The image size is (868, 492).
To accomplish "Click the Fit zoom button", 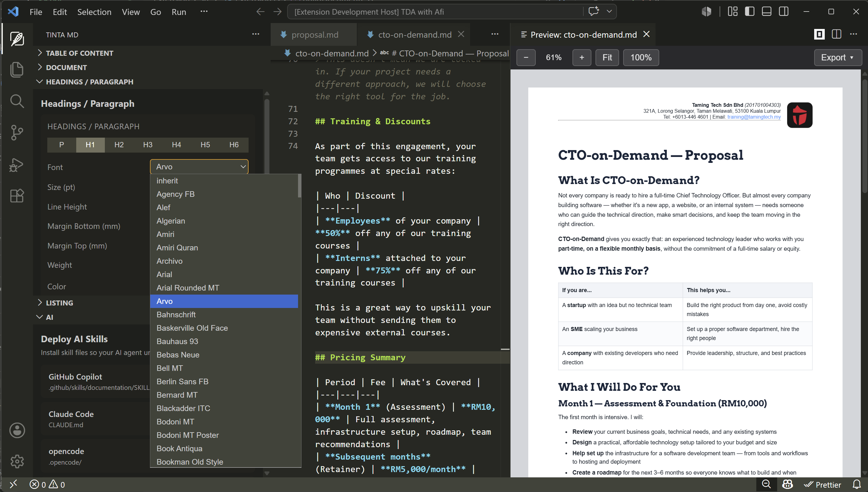I will (607, 57).
